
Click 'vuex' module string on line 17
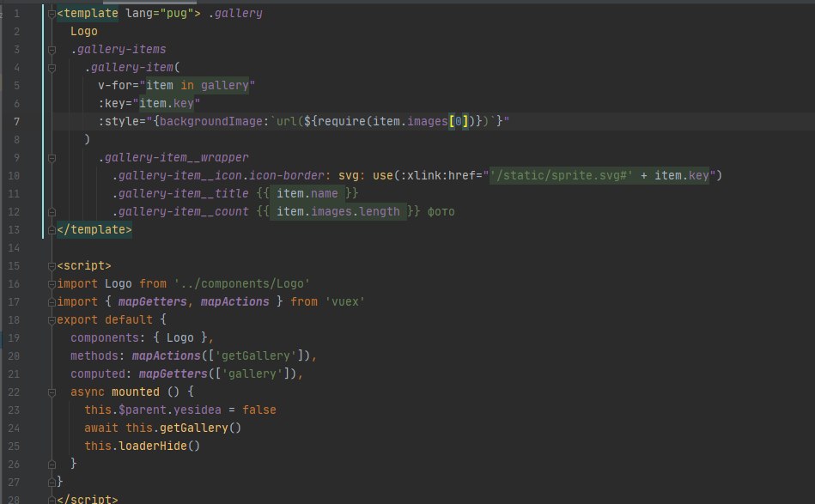345,302
